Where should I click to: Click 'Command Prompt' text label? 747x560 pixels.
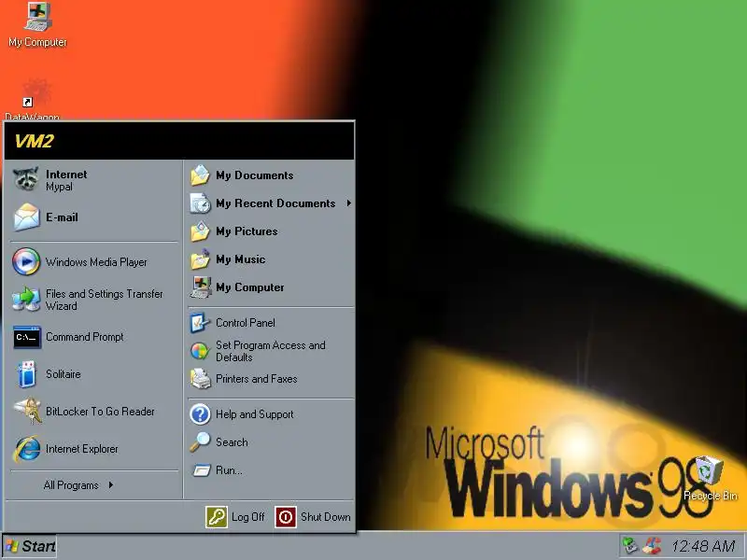pyautogui.click(x=84, y=337)
